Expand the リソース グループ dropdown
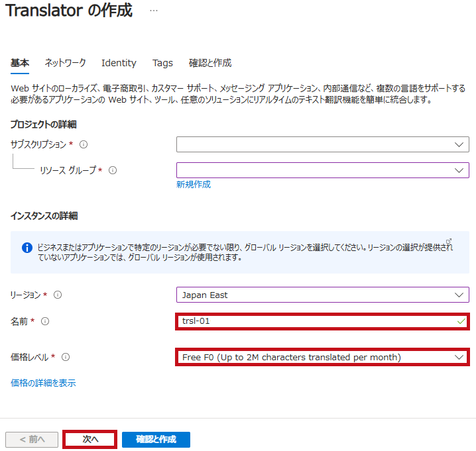 point(323,170)
